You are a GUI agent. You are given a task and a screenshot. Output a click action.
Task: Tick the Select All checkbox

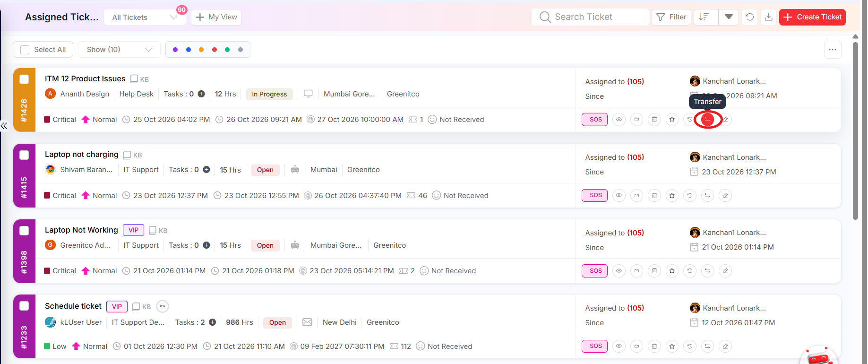pyautogui.click(x=25, y=50)
